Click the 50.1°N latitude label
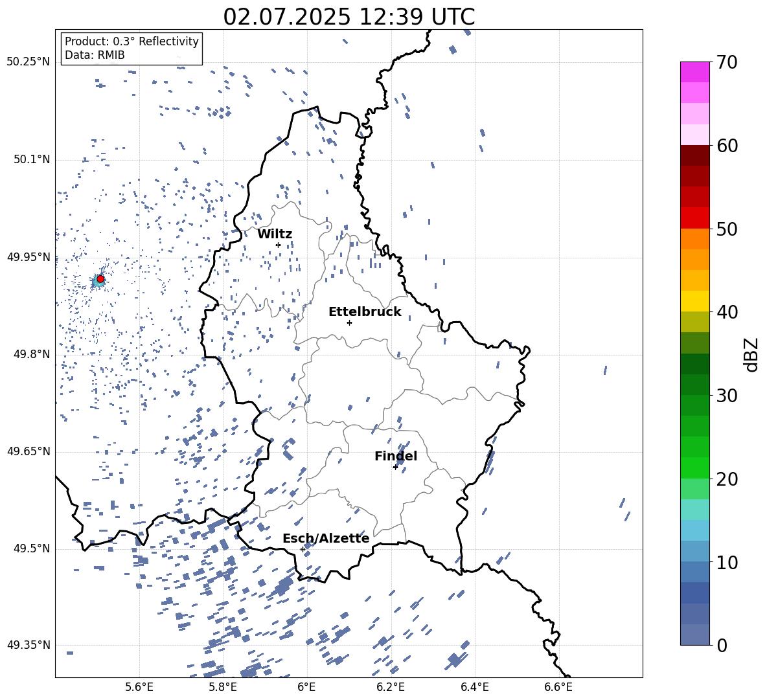This screenshot has height=700, width=767. coord(31,159)
